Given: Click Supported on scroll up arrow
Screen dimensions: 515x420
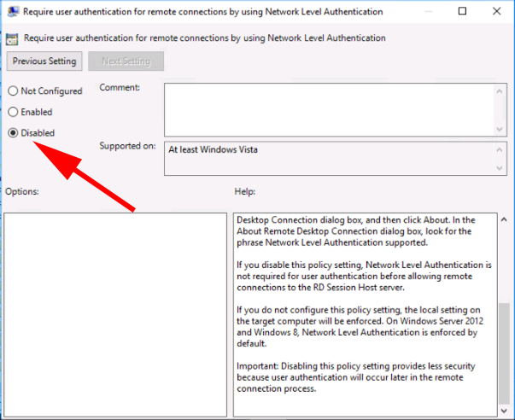Looking at the screenshot, I should [500, 149].
